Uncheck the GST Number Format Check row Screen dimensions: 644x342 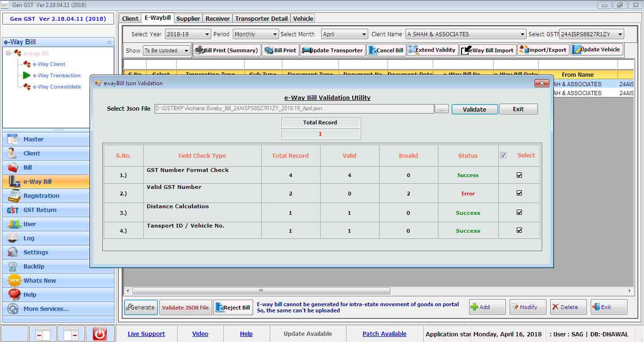(519, 175)
